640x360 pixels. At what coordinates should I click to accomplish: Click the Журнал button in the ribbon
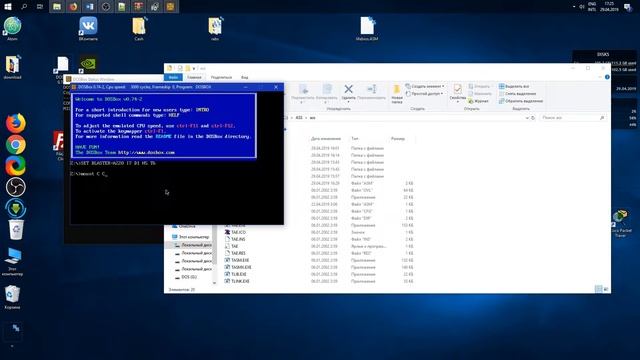pos(478,101)
